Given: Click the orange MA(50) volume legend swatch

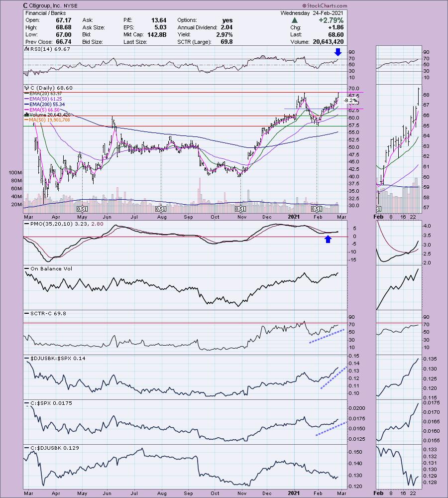Looking at the screenshot, I should pos(27,120).
